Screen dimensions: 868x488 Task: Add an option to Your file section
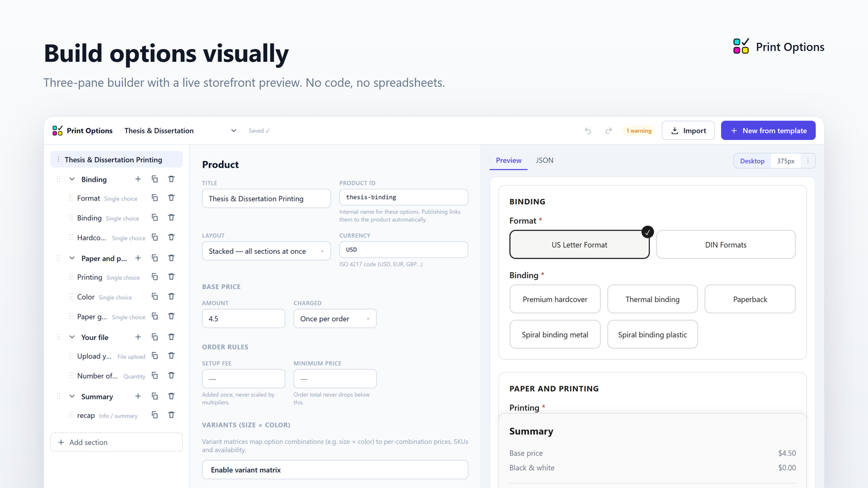click(x=138, y=337)
